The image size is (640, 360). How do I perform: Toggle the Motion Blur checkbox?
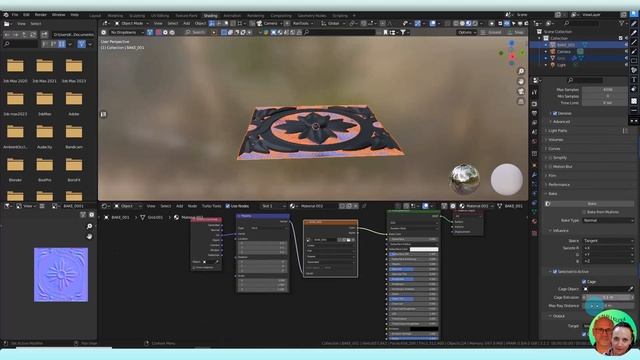coord(550,167)
